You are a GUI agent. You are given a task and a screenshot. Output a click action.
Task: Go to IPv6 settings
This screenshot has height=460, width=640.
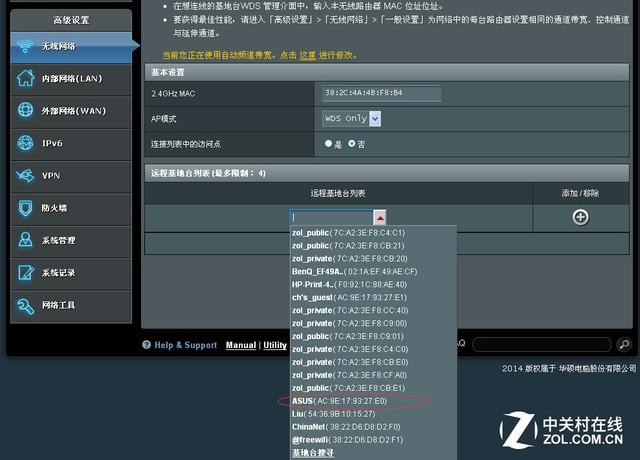pos(71,143)
